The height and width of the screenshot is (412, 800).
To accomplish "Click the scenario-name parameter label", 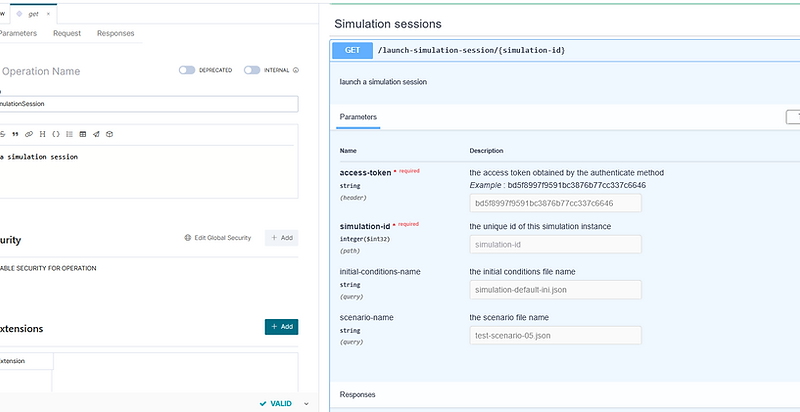I will pyautogui.click(x=366, y=317).
